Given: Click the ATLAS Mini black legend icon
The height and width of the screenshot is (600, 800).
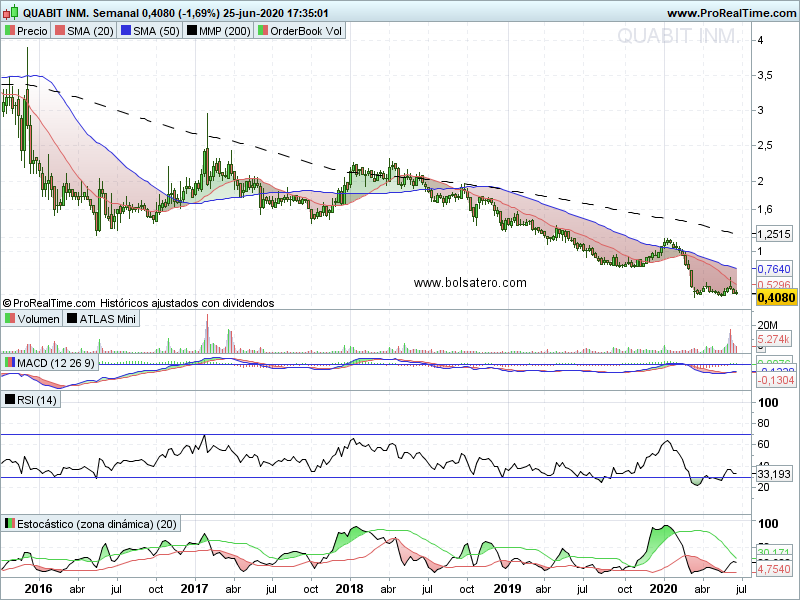Looking at the screenshot, I should [x=72, y=318].
